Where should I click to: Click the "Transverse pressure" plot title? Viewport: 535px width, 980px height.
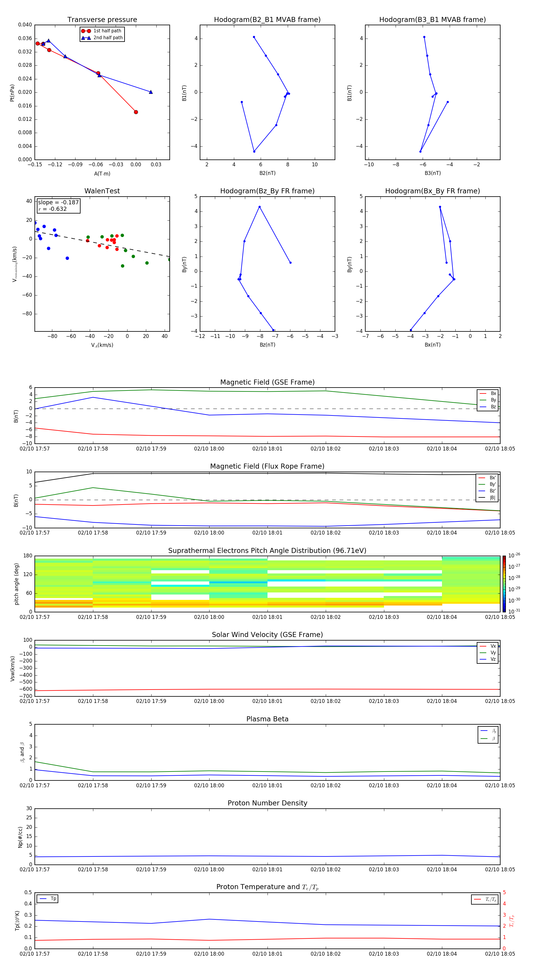click(102, 19)
